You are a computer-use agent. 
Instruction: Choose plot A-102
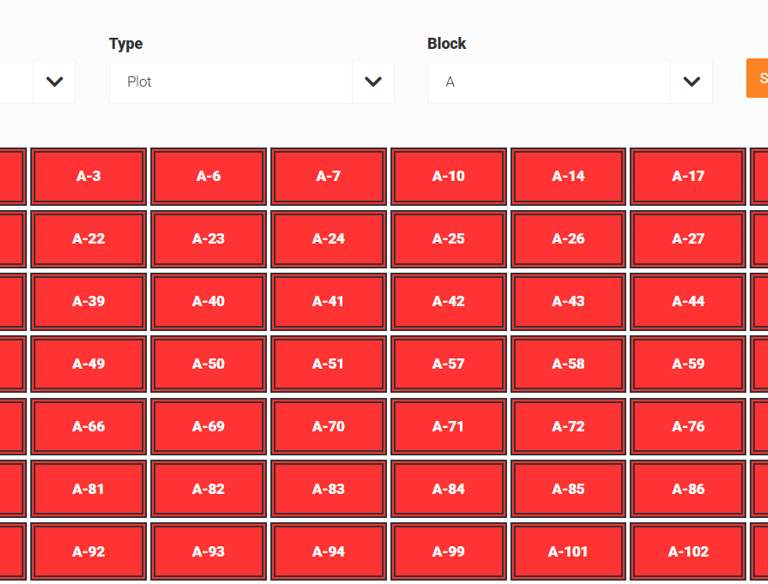tap(688, 552)
